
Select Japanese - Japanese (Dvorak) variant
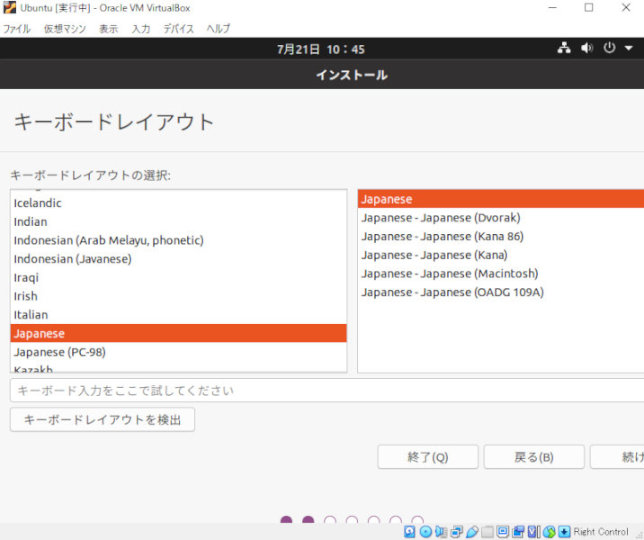501,218
